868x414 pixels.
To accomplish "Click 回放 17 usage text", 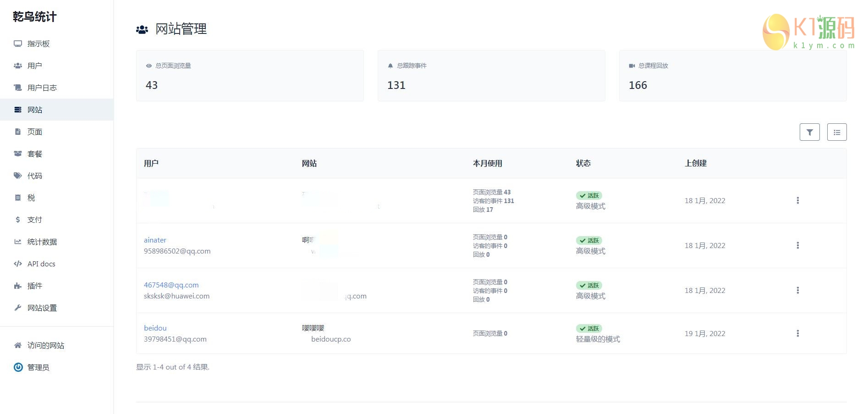I will point(483,210).
